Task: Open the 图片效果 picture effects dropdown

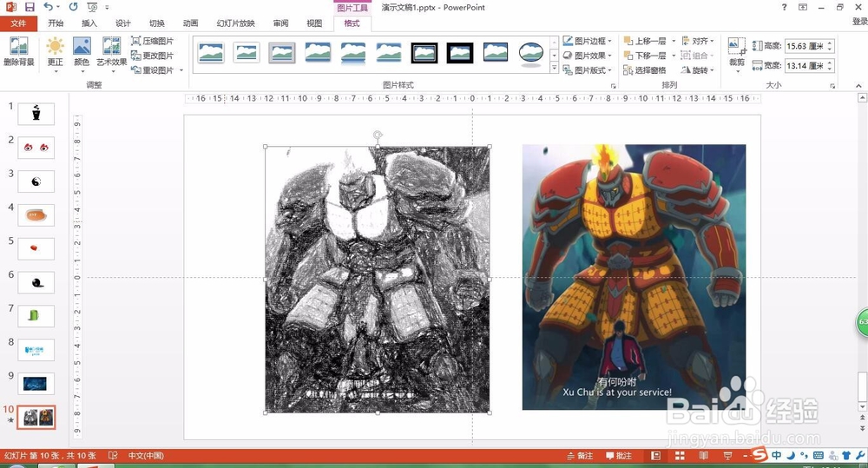Action: (x=587, y=56)
